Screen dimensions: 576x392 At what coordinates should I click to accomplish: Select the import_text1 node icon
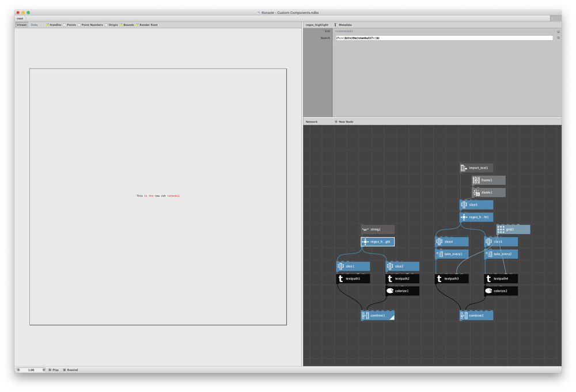[464, 168]
